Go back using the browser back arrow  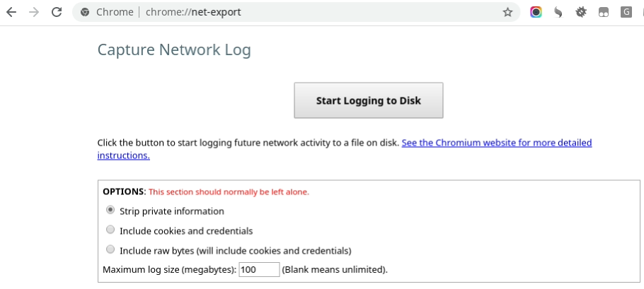pos(11,12)
